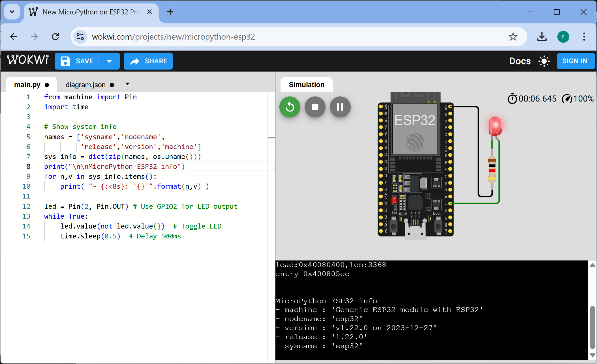Click the ESP32 Boot button on board
This screenshot has height=364, width=597.
pos(438,227)
